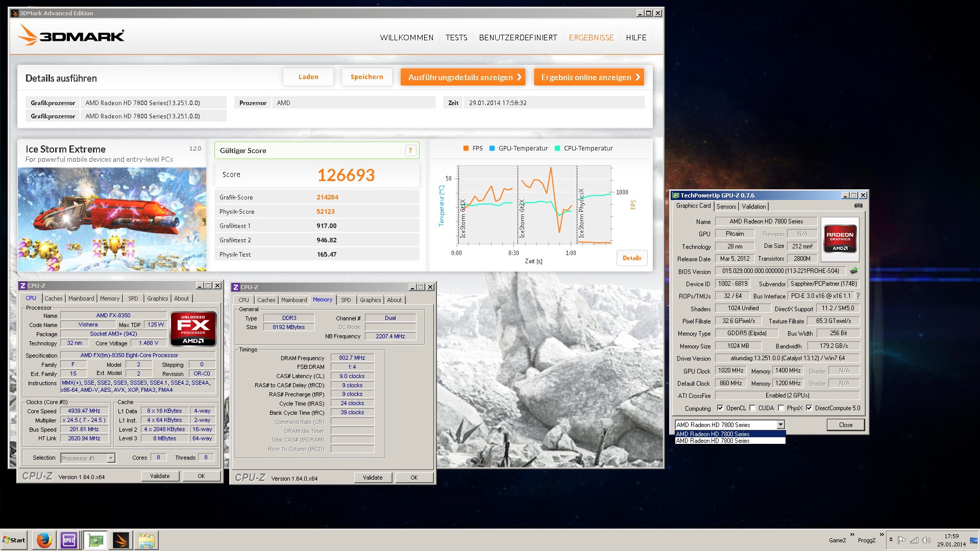Click the BIOS save chip icon in GPU-Z
The width and height of the screenshot is (980, 551).
pos(854,271)
